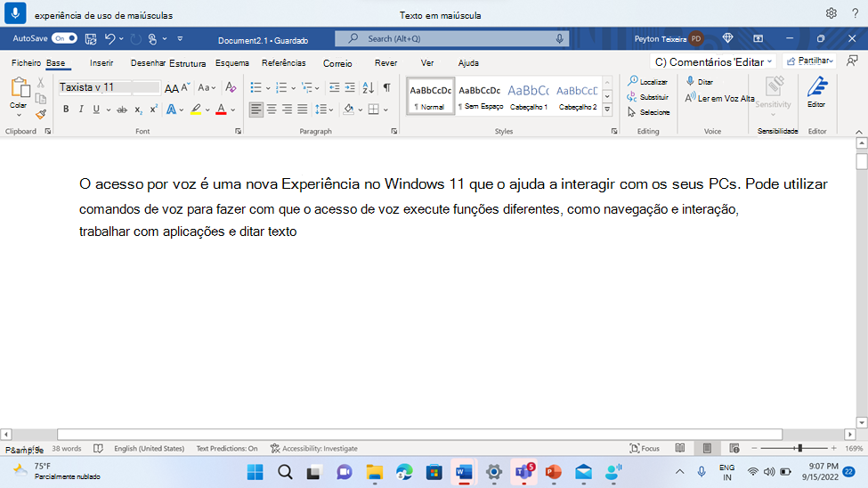868x488 pixels.
Task: Click the Partilhar button
Action: [x=810, y=61]
